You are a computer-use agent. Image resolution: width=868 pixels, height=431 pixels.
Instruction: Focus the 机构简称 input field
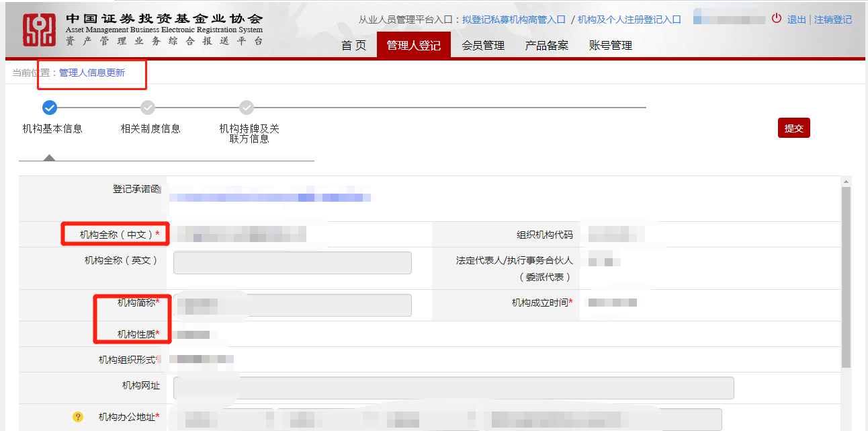click(292, 305)
